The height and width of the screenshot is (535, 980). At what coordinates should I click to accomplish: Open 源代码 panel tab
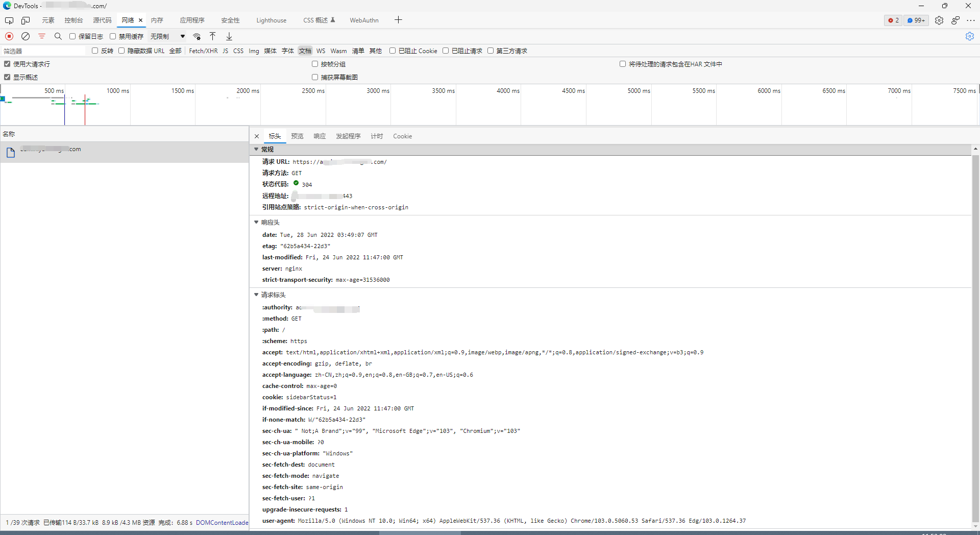[x=102, y=20]
